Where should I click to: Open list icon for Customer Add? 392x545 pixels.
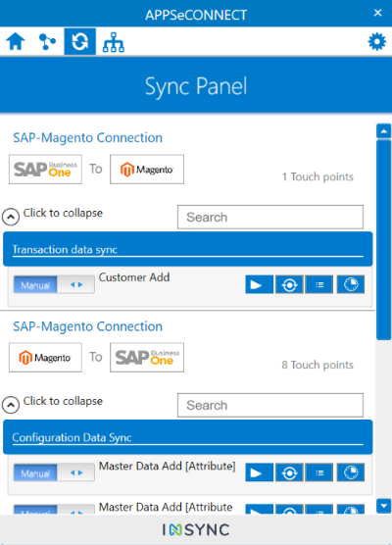[319, 284]
